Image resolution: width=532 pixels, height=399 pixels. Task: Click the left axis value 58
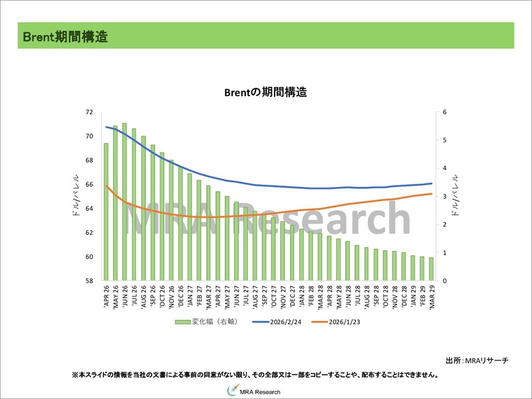pos(88,281)
